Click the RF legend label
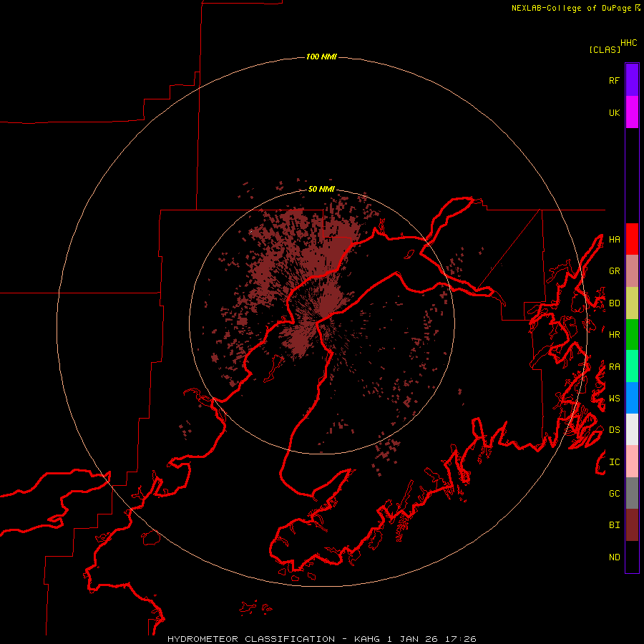Viewport: 644px width, 644px height. coord(614,80)
